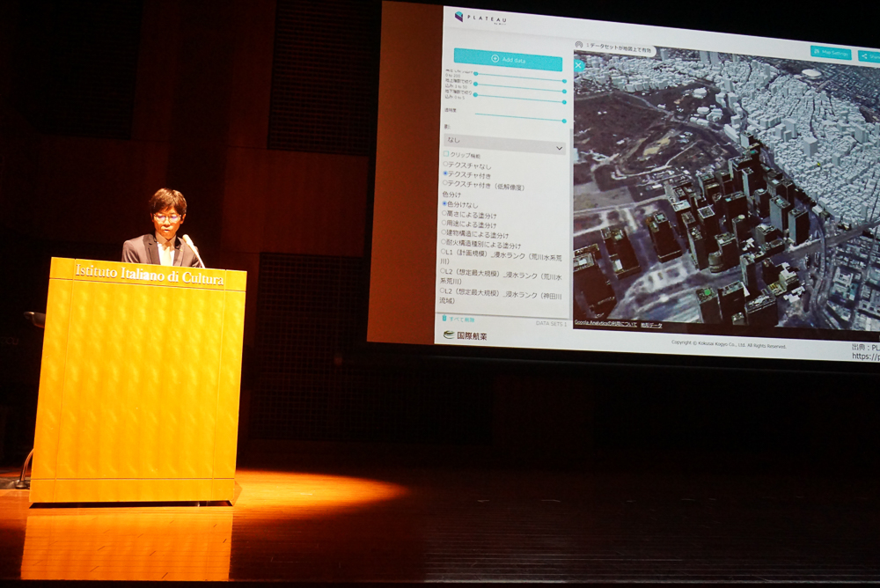This screenshot has width=880, height=588.
Task: Click すべて削除 to remove all datasets
Action: pos(458,319)
